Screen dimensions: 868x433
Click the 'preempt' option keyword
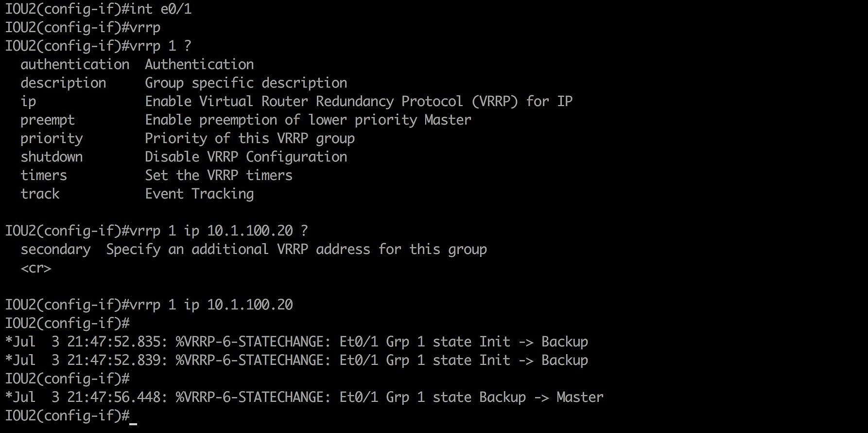(48, 120)
